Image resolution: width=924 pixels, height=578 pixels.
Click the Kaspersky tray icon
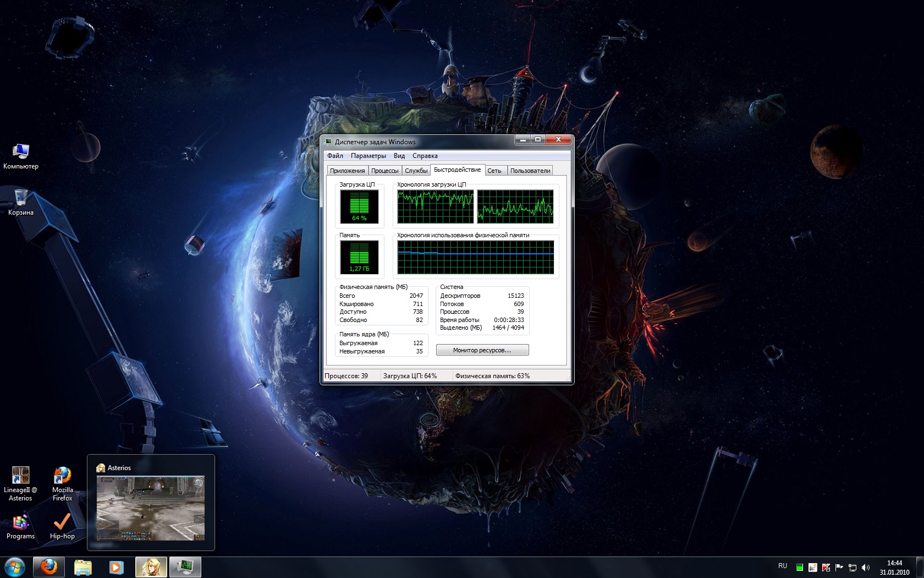tap(826, 568)
